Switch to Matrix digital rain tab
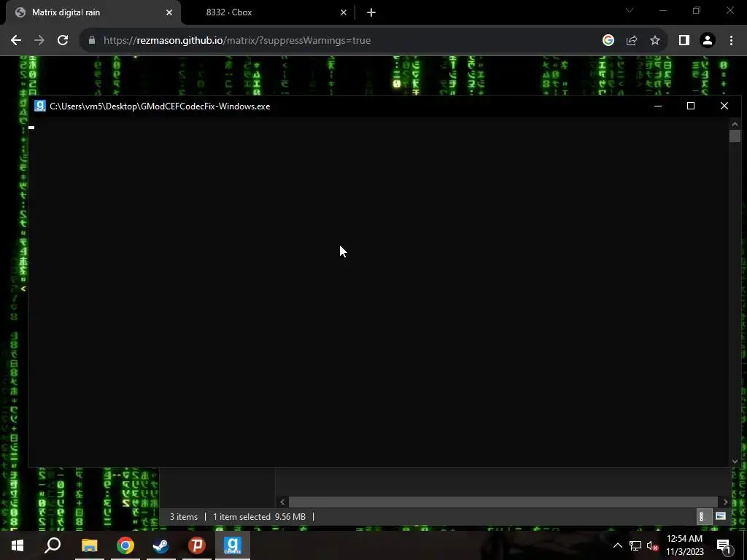Image resolution: width=747 pixels, height=560 pixels. [x=93, y=12]
